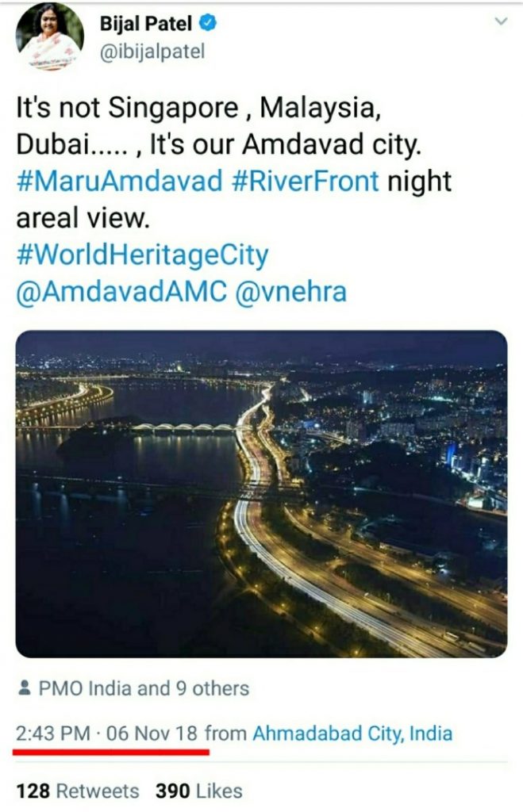Viewport: 523px width, 812px height.
Task: Click the blue verified badge
Action: [x=209, y=23]
